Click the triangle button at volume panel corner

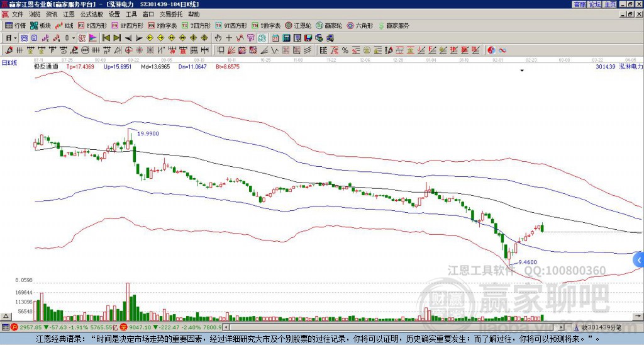click(6, 316)
